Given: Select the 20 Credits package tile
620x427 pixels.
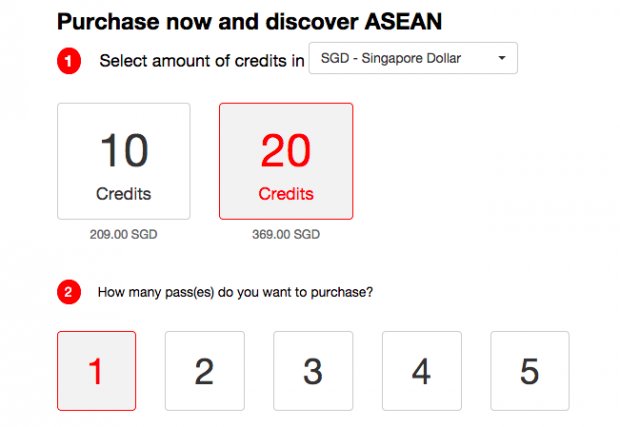Looking at the screenshot, I should click(286, 161).
